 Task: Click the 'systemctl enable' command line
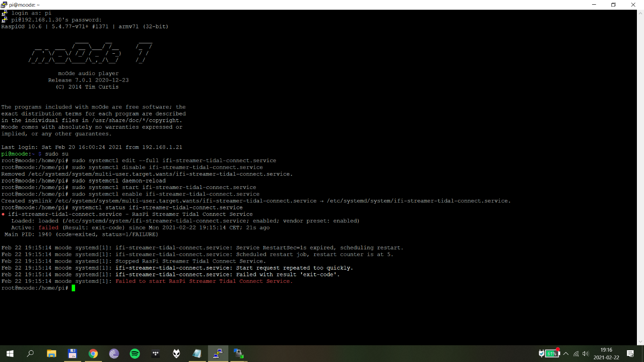point(130,194)
